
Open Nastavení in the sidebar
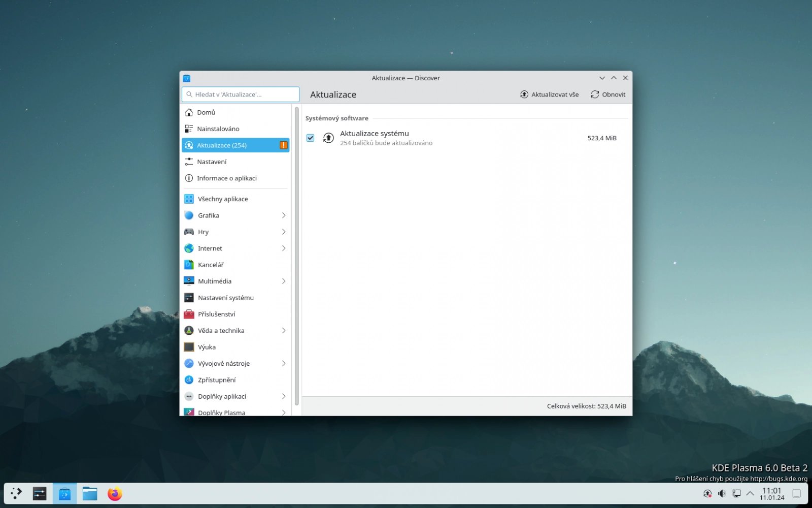click(235, 162)
